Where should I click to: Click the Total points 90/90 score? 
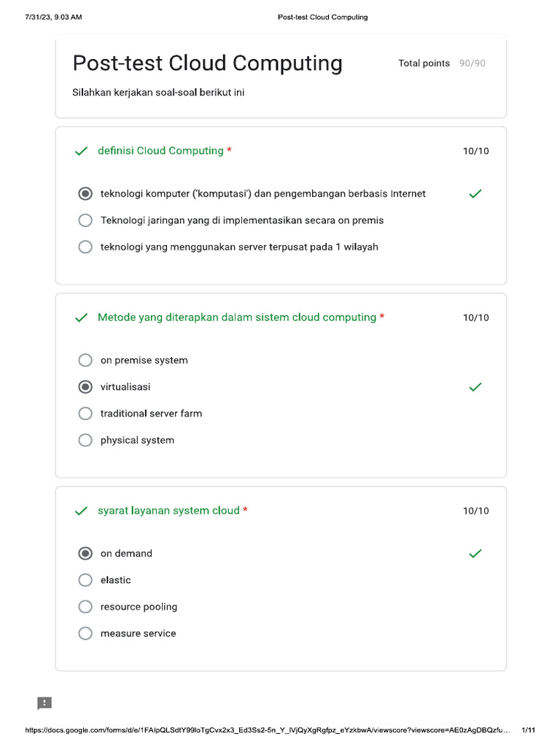point(441,63)
